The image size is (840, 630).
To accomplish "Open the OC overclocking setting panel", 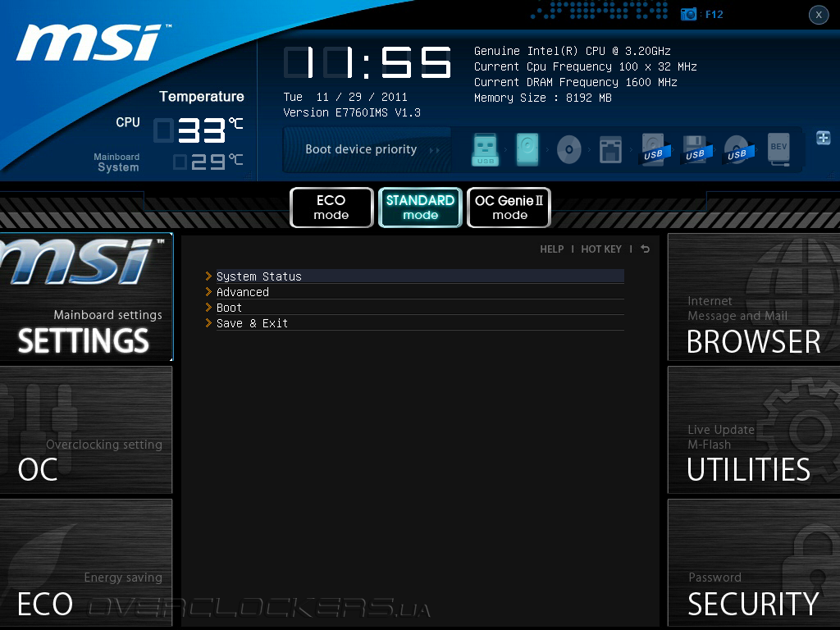I will click(86, 430).
